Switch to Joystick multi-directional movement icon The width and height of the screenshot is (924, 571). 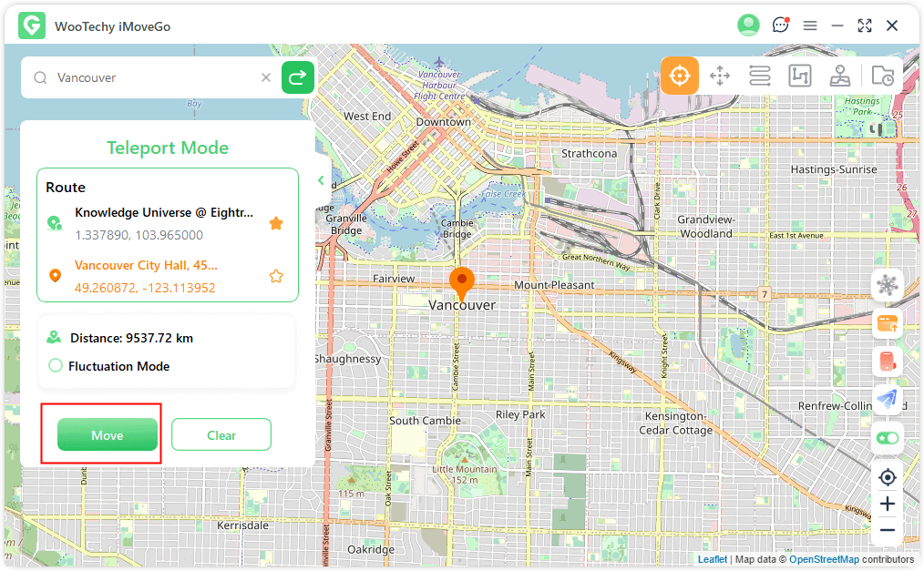point(720,76)
